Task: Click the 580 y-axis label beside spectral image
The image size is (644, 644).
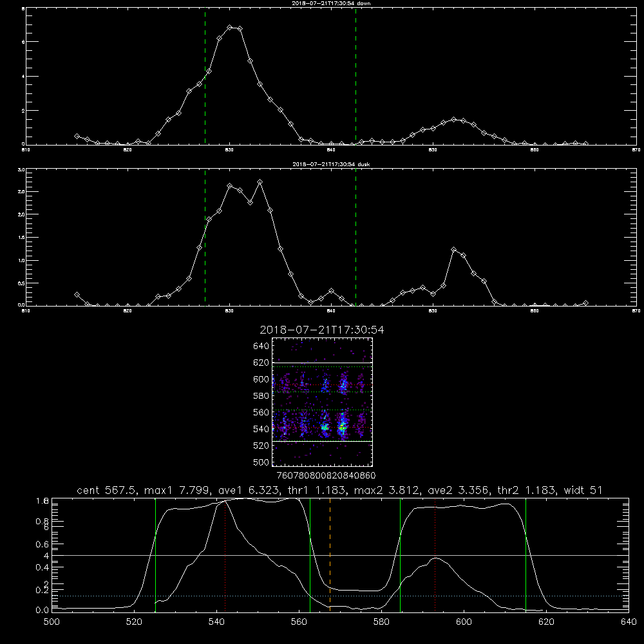Action: point(261,396)
